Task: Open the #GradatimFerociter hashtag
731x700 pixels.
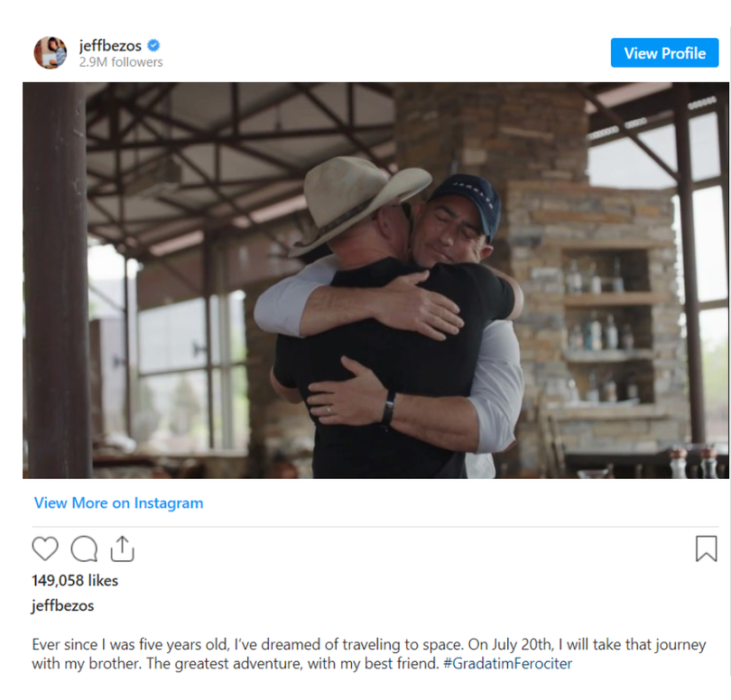Action: click(x=507, y=664)
